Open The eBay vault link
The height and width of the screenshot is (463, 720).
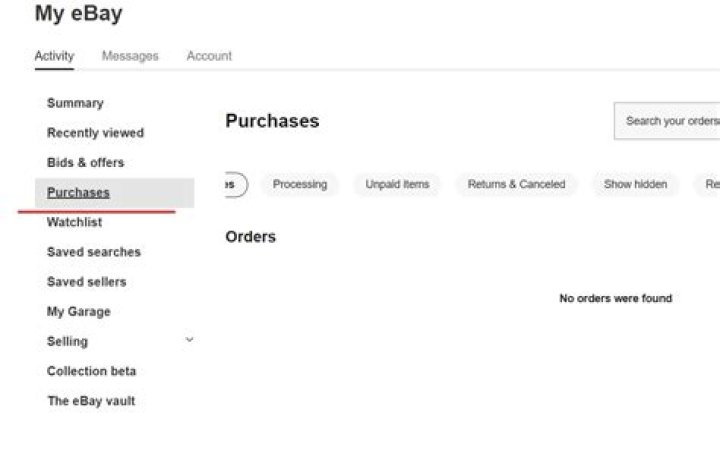pyautogui.click(x=90, y=401)
